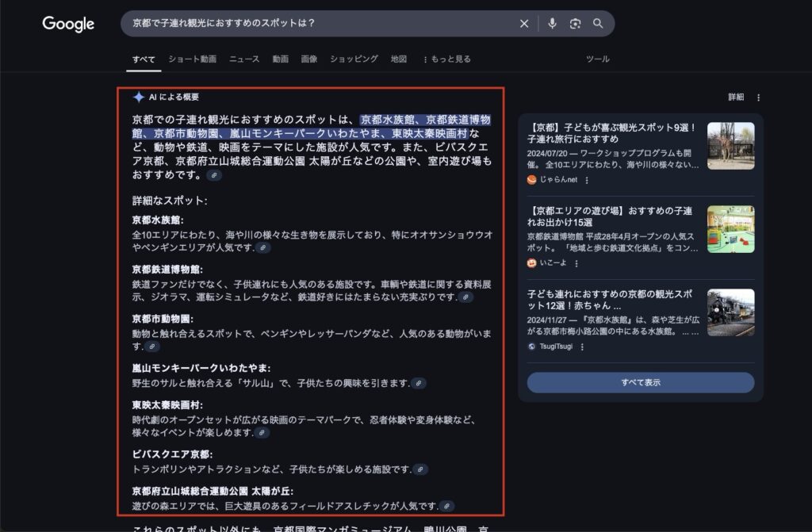Switch to 動画 tab
Screen dimensions: 812x532
click(281, 59)
